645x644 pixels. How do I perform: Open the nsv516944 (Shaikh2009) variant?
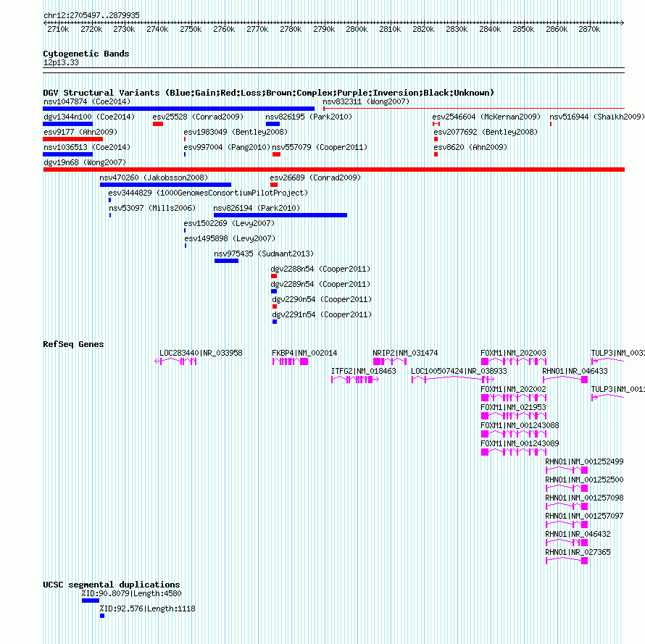point(597,117)
